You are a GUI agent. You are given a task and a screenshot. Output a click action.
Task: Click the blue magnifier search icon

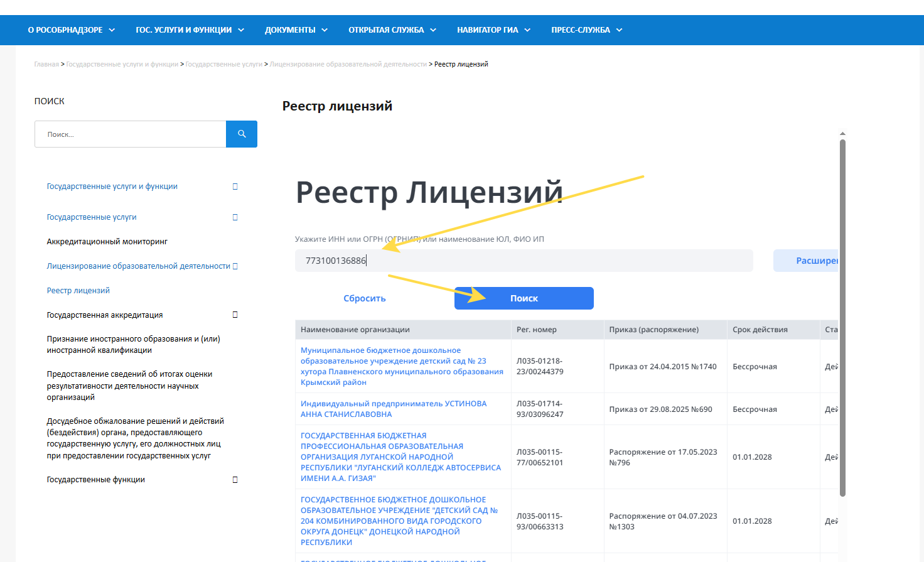tap(242, 134)
